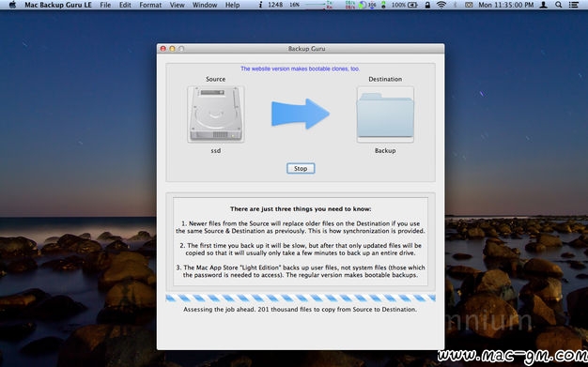Click the Source ssd hard drive icon
Image resolution: width=588 pixels, height=367 pixels.
216,115
